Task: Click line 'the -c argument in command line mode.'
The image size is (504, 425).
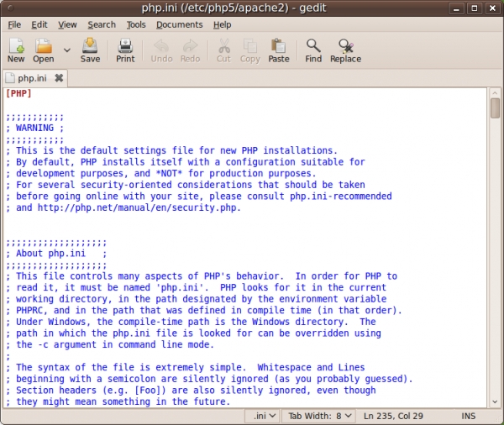Action: 110,344
